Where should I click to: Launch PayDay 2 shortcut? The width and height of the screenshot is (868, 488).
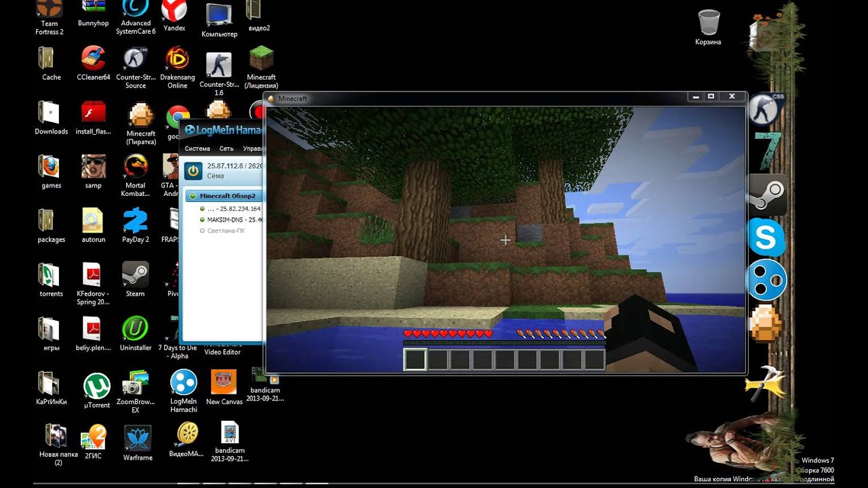[x=136, y=226]
